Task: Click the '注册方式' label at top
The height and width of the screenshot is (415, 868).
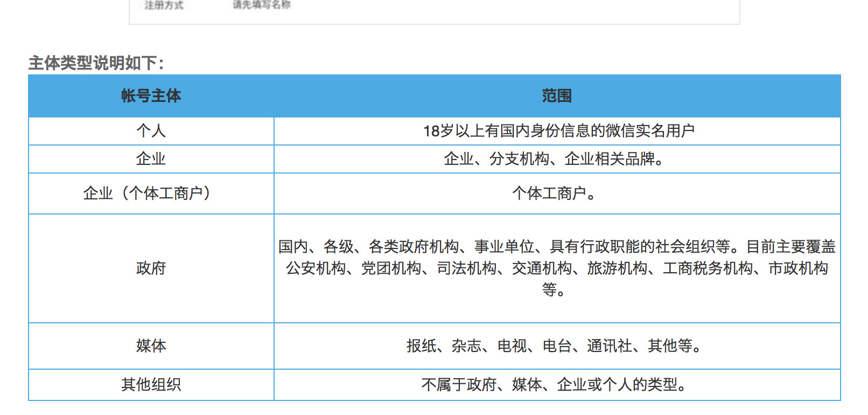Action: [x=164, y=5]
